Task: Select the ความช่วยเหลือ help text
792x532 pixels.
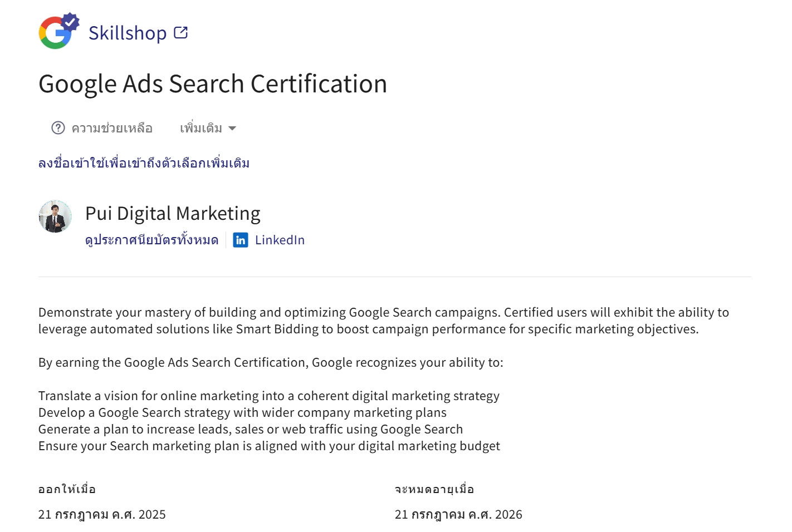Action: (112, 129)
